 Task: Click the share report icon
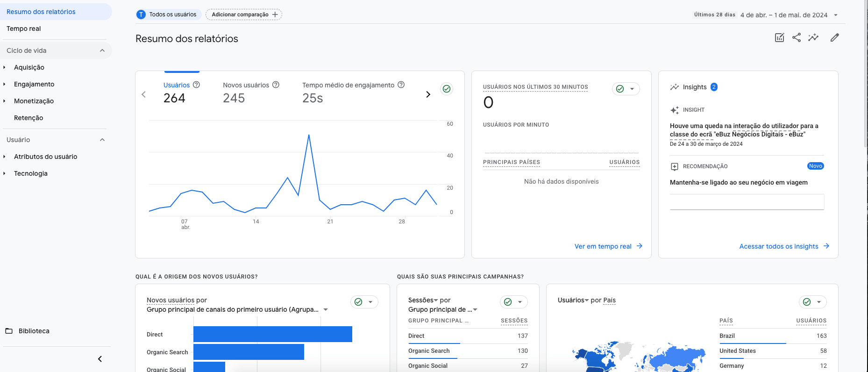[797, 37]
